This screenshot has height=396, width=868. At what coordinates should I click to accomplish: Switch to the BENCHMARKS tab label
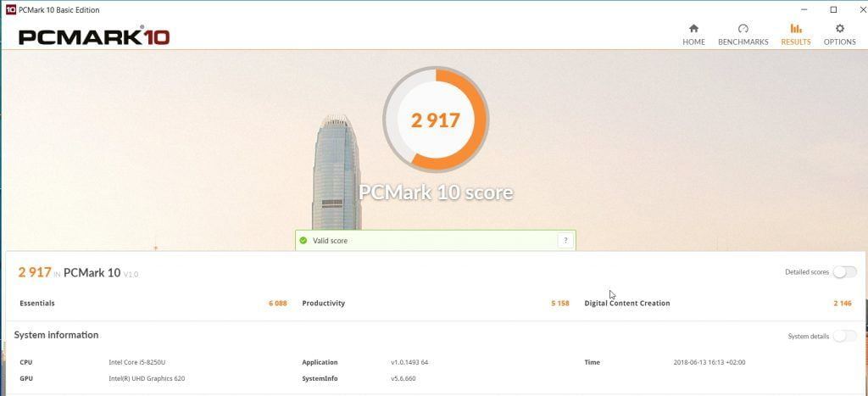pyautogui.click(x=743, y=42)
